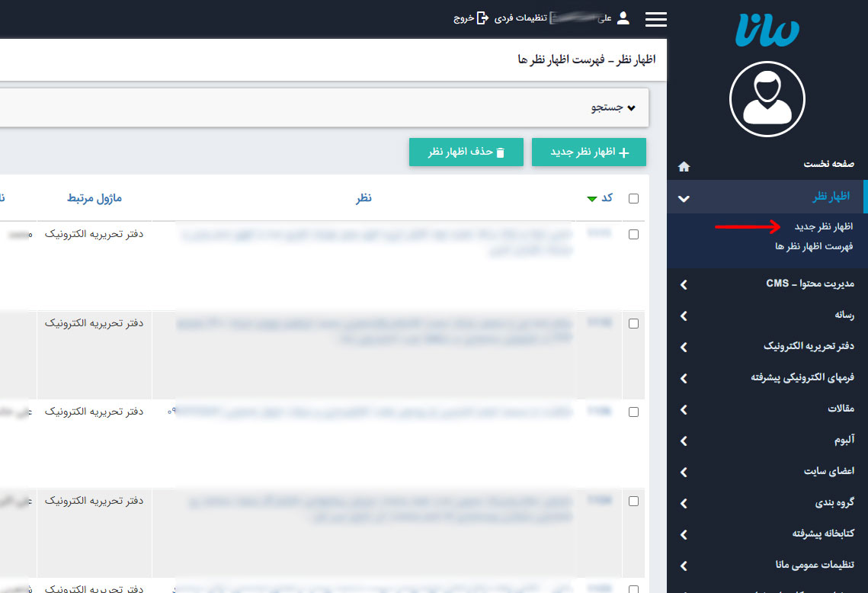
Task: Check the checkbox of the first comment row
Action: [633, 234]
